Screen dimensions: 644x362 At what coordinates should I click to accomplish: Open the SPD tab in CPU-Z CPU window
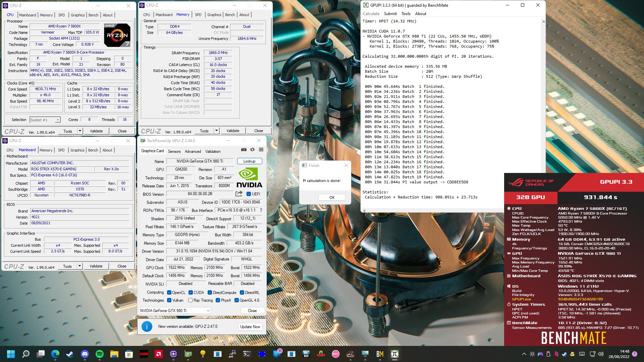click(x=61, y=15)
